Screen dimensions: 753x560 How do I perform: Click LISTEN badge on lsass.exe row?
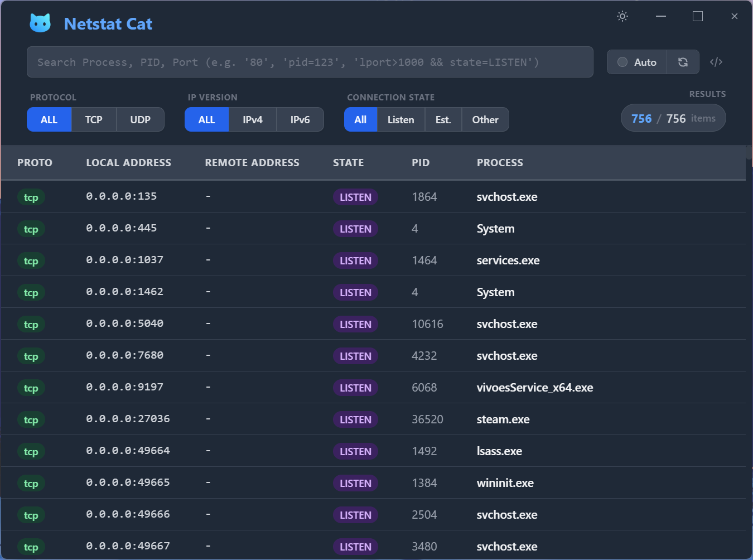coord(355,451)
